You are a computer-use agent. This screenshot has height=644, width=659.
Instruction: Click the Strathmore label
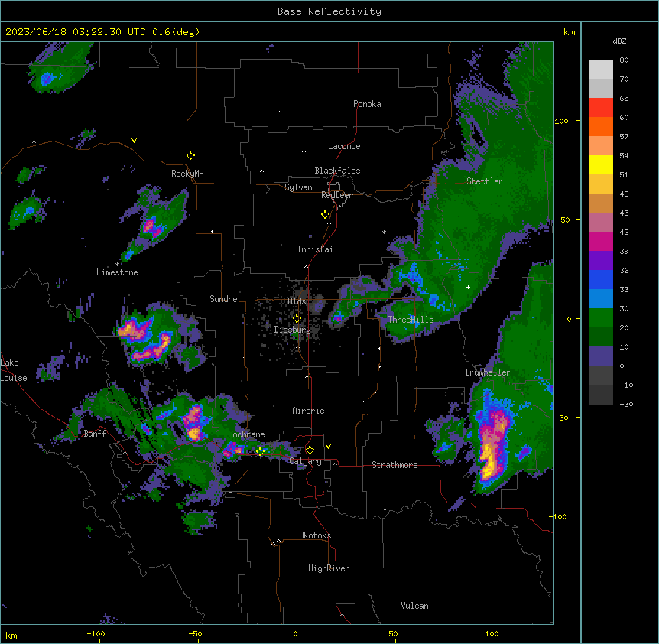(394, 465)
